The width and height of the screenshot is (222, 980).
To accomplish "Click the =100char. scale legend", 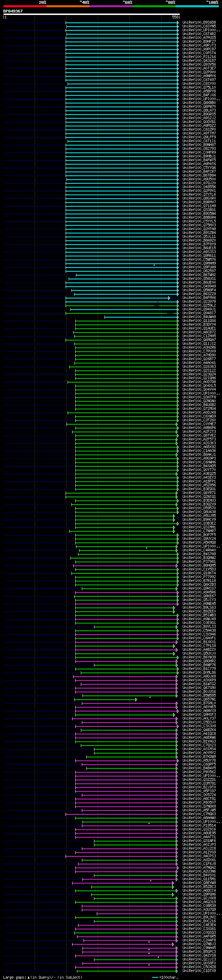I will click(165, 977).
